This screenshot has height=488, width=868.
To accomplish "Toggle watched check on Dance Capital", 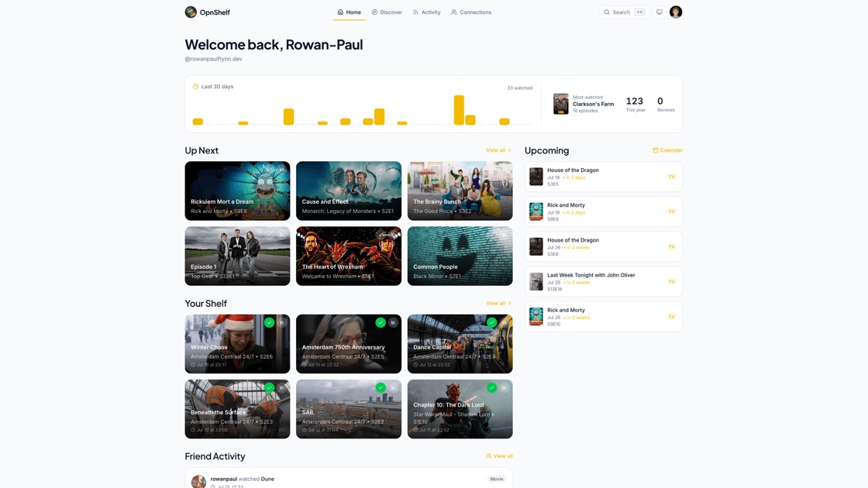I will [491, 322].
